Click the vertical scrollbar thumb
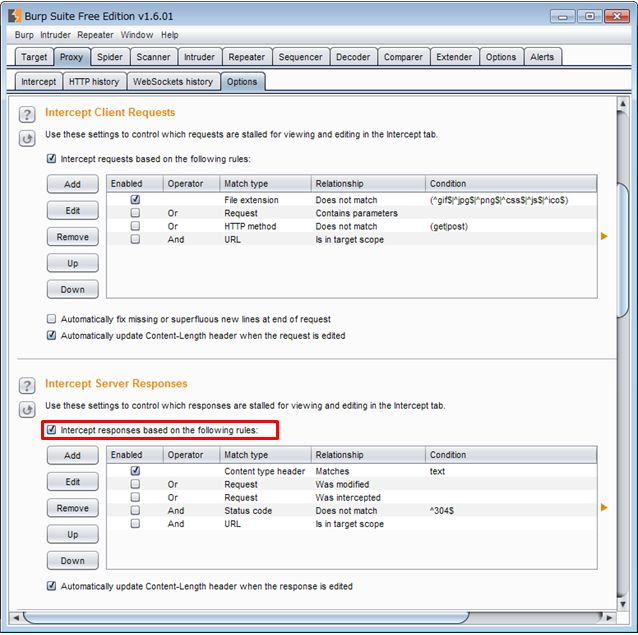Viewport: 638px width, 635px height. pyautogui.click(x=623, y=250)
